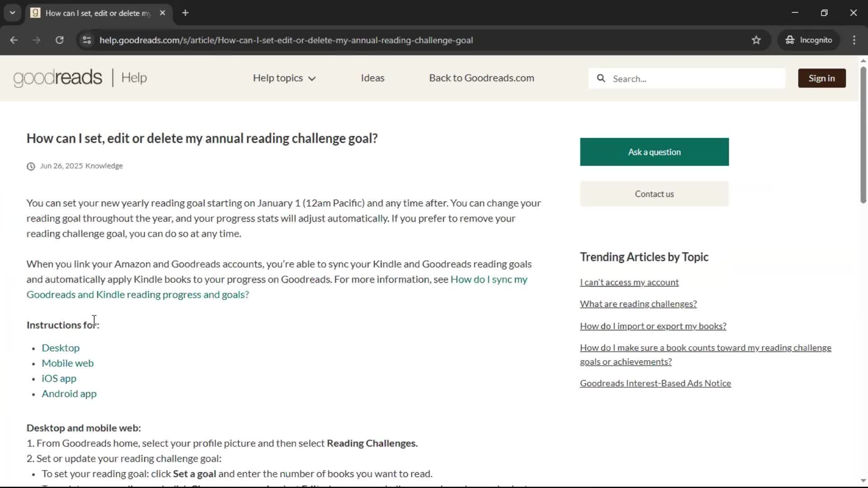868x488 pixels.
Task: Click the Contact us button
Action: [x=654, y=194]
